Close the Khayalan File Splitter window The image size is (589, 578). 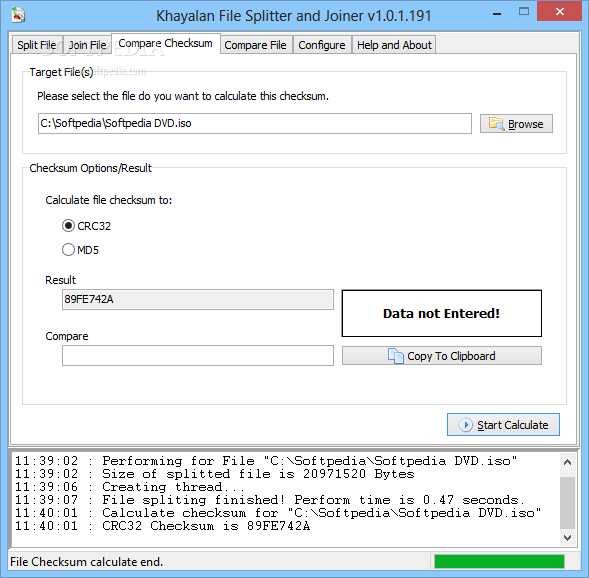click(560, 12)
